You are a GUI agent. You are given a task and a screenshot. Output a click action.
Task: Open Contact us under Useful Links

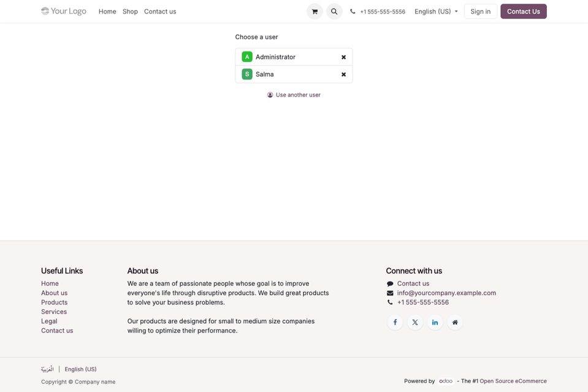[57, 331]
